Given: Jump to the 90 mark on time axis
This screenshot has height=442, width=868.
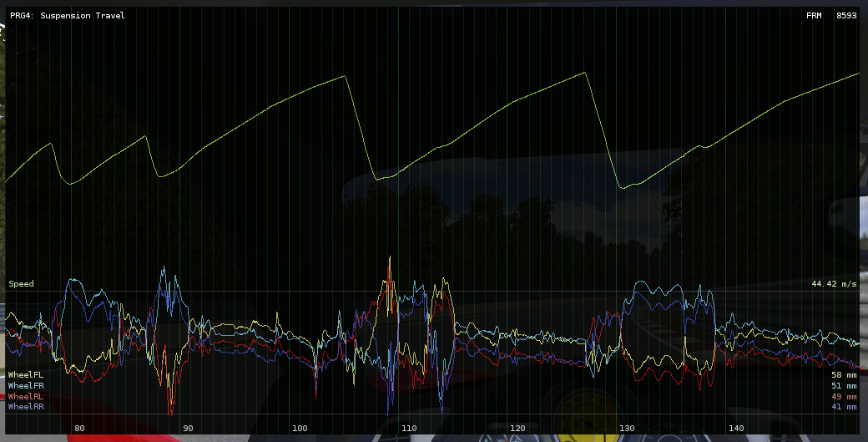Looking at the screenshot, I should point(189,428).
